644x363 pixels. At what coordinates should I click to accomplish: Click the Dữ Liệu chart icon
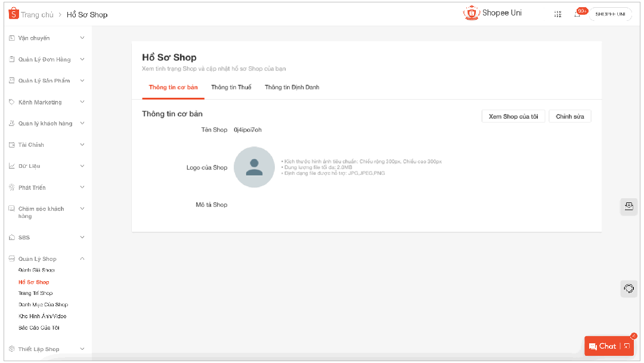[12, 166]
